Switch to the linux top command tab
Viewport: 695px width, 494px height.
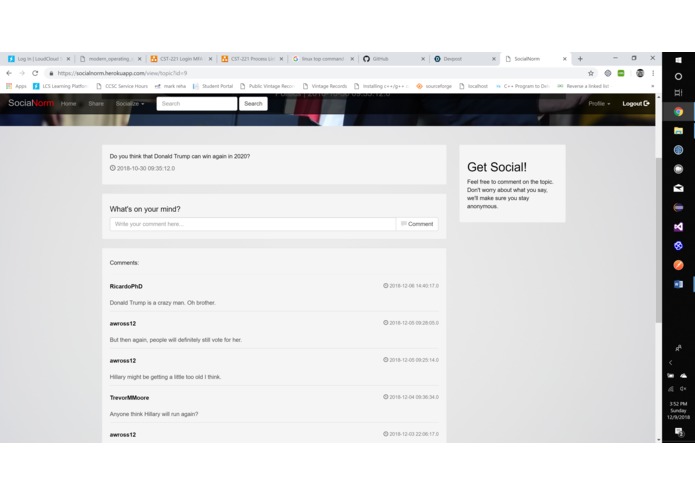(x=322, y=58)
